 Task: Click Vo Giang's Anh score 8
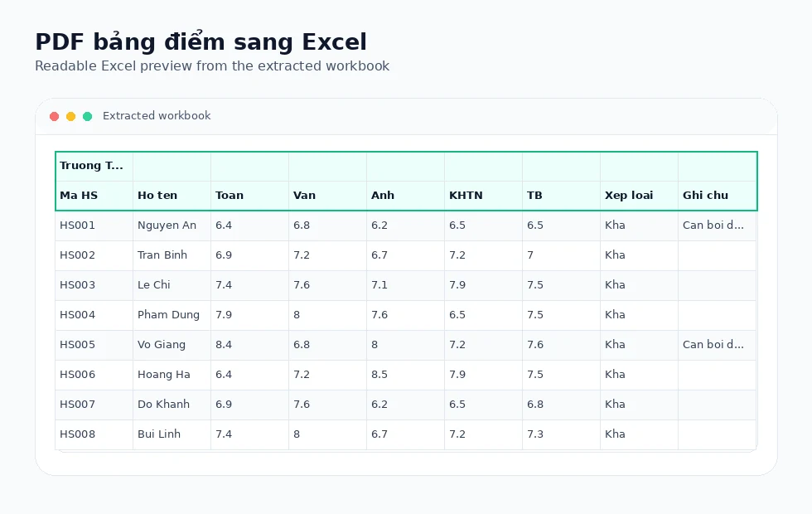405,345
